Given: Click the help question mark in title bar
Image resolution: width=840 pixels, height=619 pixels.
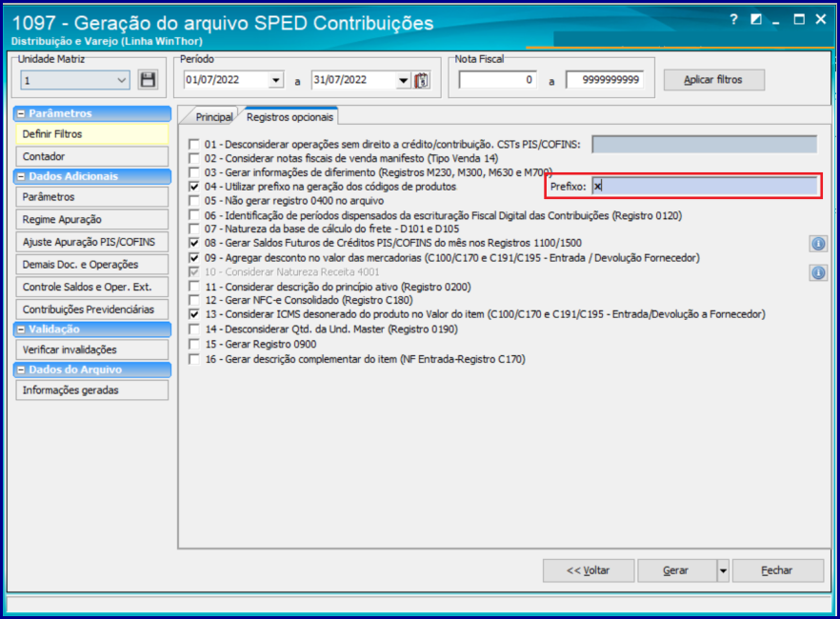Looking at the screenshot, I should tap(733, 20).
